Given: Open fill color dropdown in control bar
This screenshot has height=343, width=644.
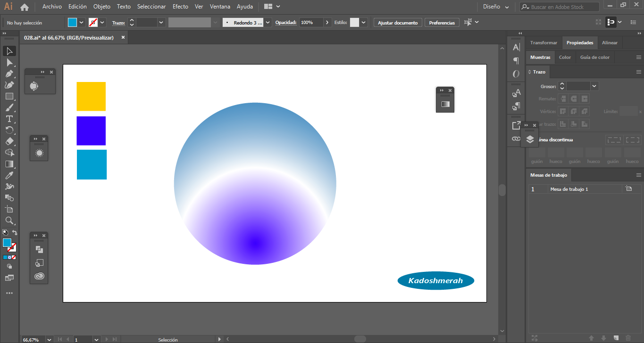Looking at the screenshot, I should [x=81, y=23].
